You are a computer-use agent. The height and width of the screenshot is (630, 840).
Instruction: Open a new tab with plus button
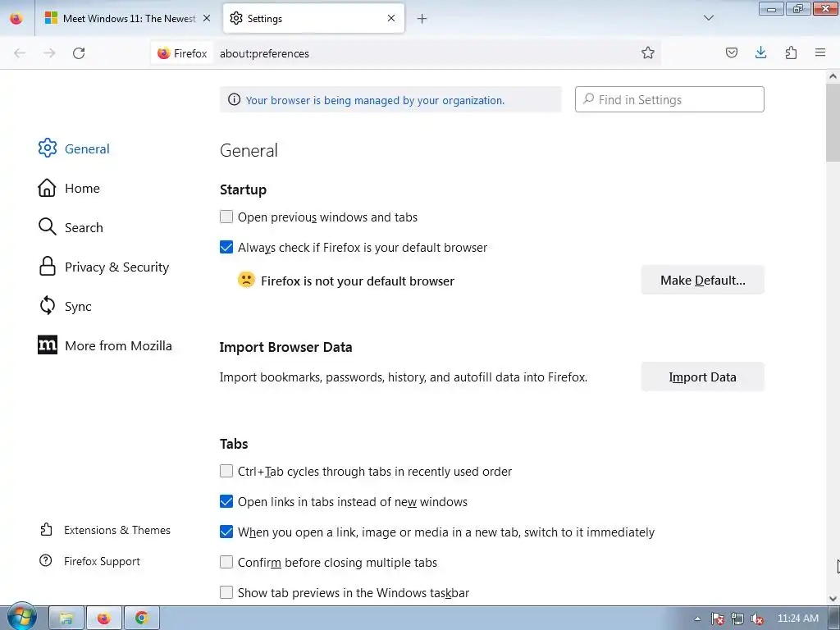tap(422, 19)
